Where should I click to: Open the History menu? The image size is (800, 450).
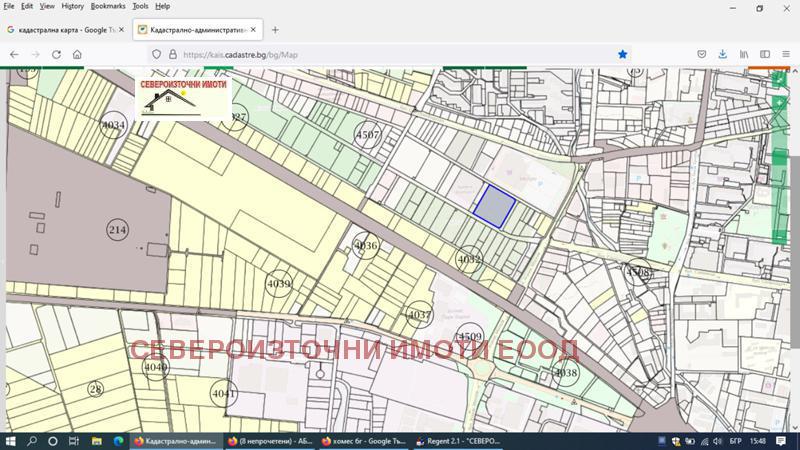point(72,6)
